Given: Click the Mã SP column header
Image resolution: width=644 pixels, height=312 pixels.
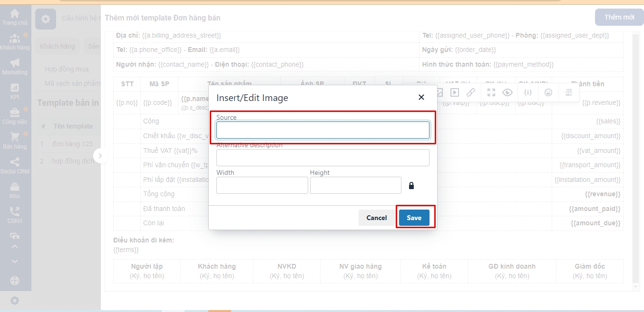Looking at the screenshot, I should pos(159,84).
